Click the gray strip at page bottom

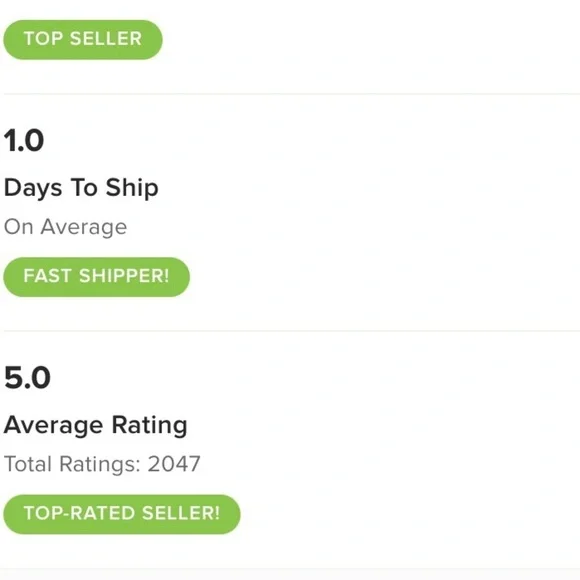point(290,574)
